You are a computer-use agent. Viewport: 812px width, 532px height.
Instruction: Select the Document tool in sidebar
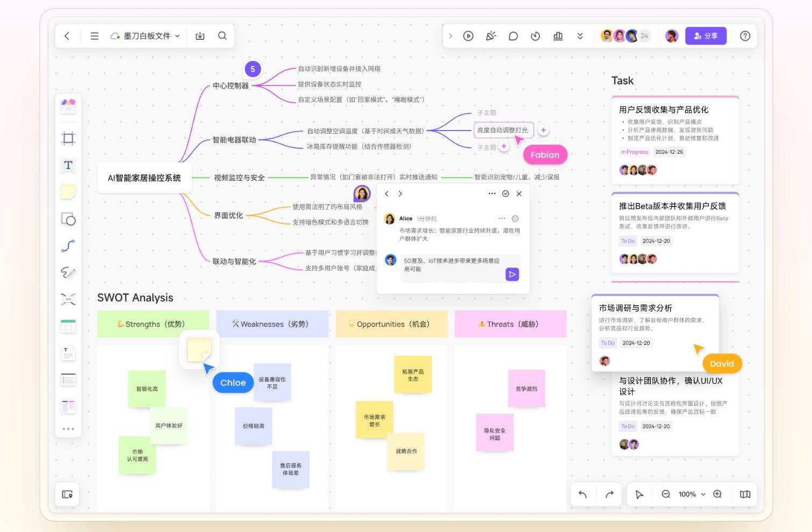click(x=68, y=353)
